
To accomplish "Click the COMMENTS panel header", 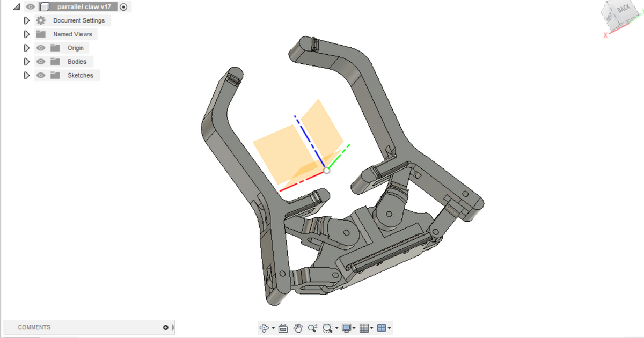I will click(x=34, y=327).
